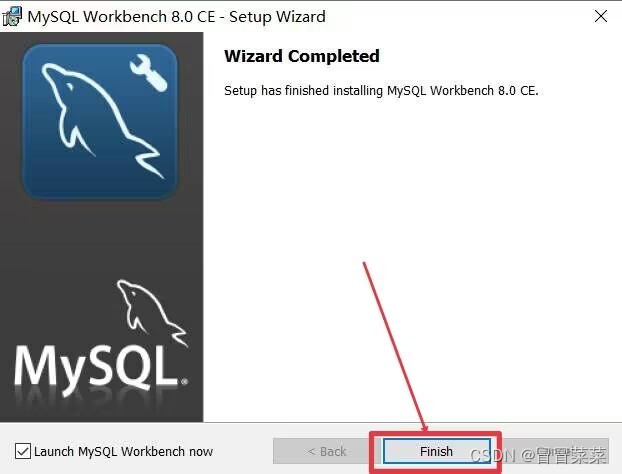
Task: Uncheck the Launch MySQL Workbench now checkbox
Action: (x=23, y=451)
